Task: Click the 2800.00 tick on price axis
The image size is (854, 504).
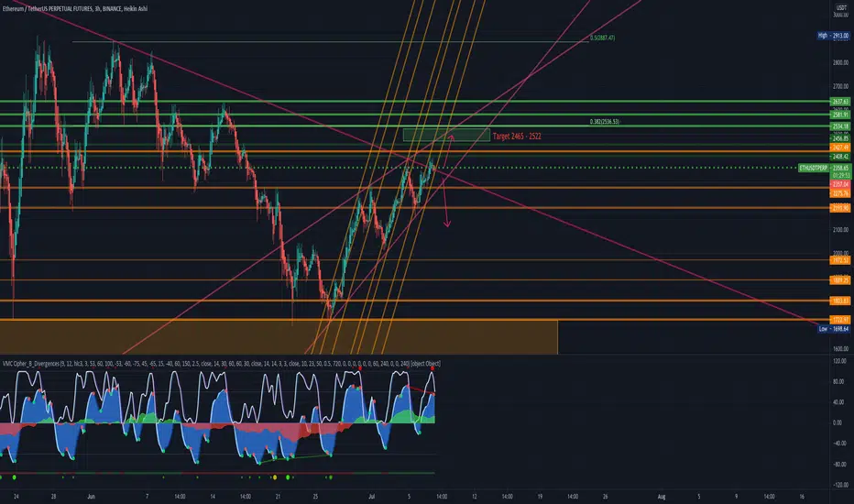Action: pyautogui.click(x=840, y=62)
